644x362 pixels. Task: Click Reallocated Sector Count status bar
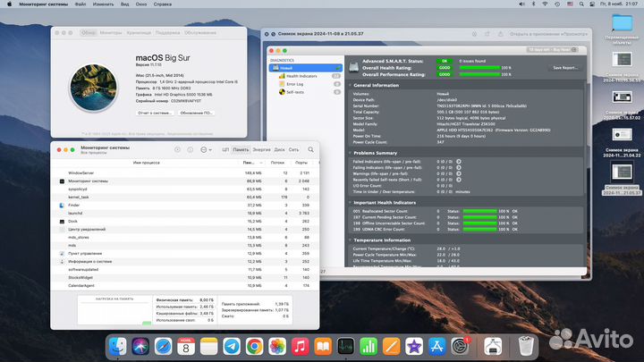pyautogui.click(x=479, y=211)
